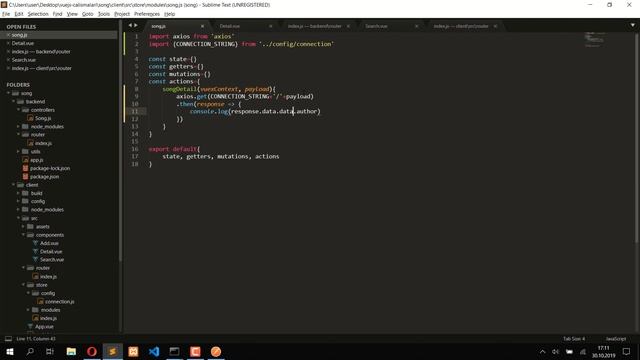This screenshot has height=360, width=640.
Task: Collapse the song root folder
Action: tap(8, 93)
